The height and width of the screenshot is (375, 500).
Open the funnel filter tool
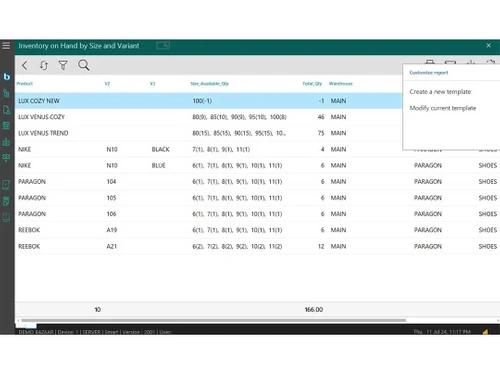coord(63,65)
